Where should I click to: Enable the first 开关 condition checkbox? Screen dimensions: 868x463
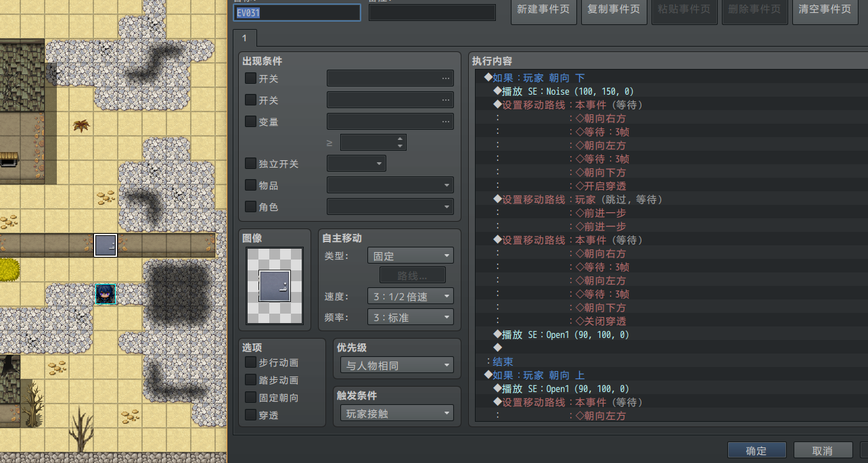250,78
